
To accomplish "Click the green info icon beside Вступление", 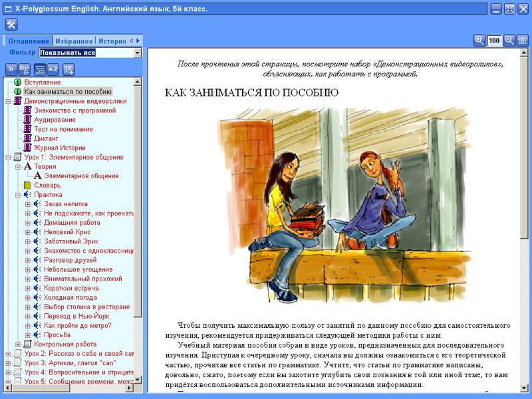I will [18, 82].
